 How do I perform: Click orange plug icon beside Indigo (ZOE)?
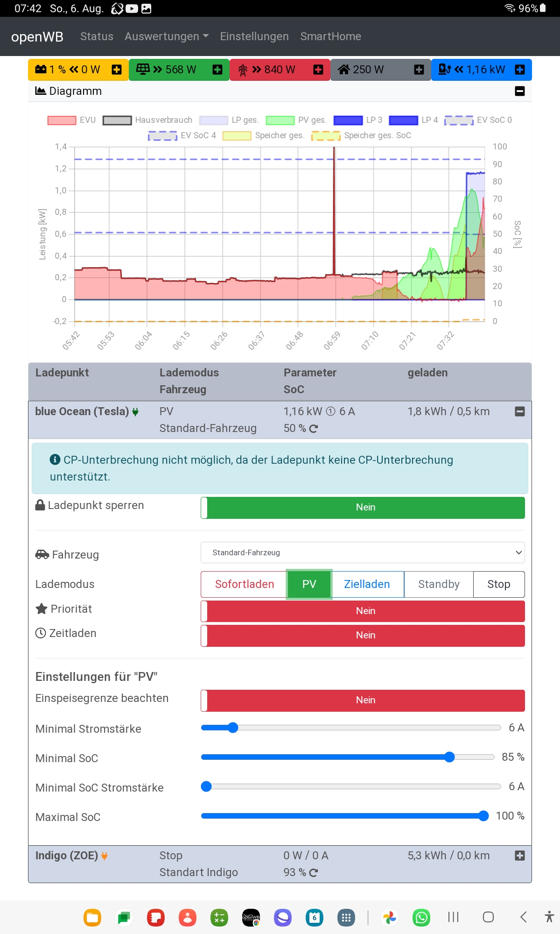click(105, 856)
